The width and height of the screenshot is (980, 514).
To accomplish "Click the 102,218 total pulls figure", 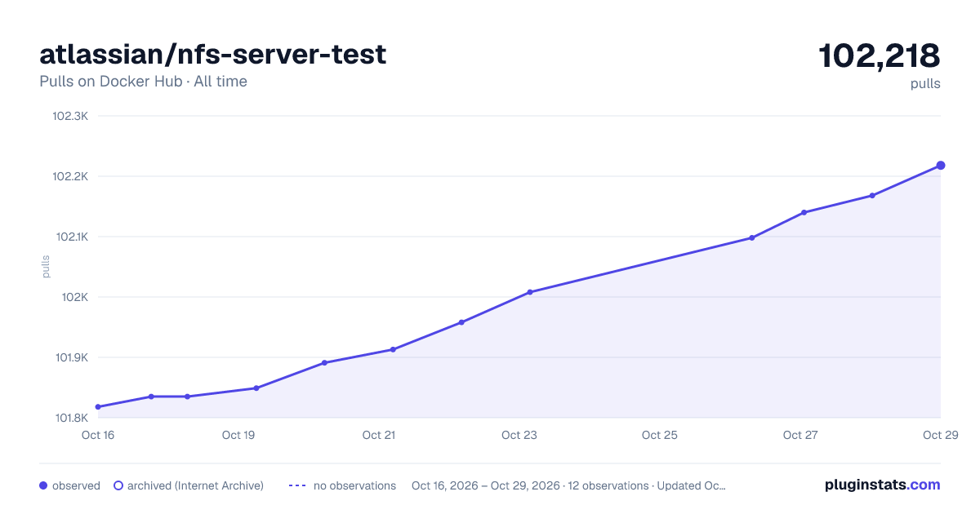I will coord(880,55).
